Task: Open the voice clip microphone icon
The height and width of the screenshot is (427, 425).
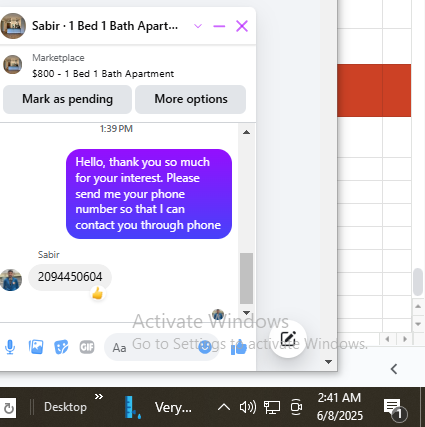Action: [x=10, y=347]
